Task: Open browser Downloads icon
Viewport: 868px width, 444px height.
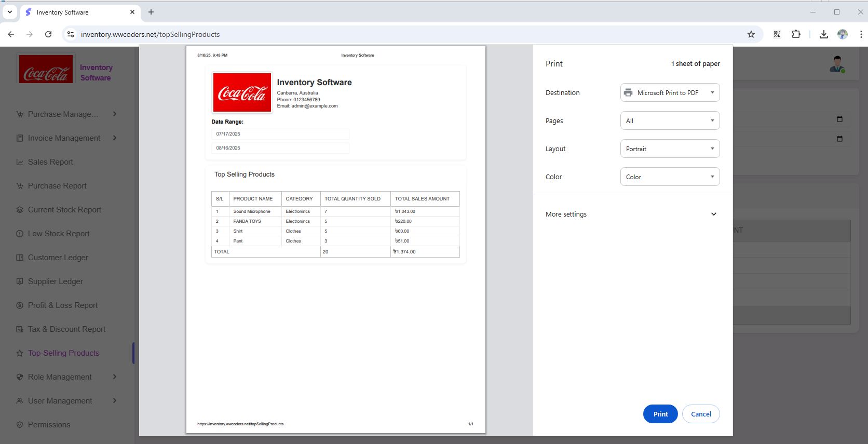Action: point(823,34)
